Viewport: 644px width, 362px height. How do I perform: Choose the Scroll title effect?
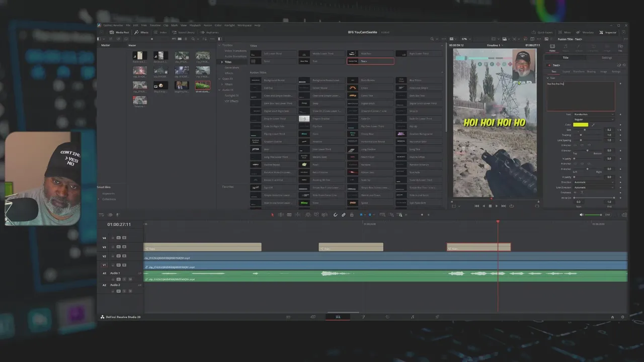pyautogui.click(x=273, y=61)
